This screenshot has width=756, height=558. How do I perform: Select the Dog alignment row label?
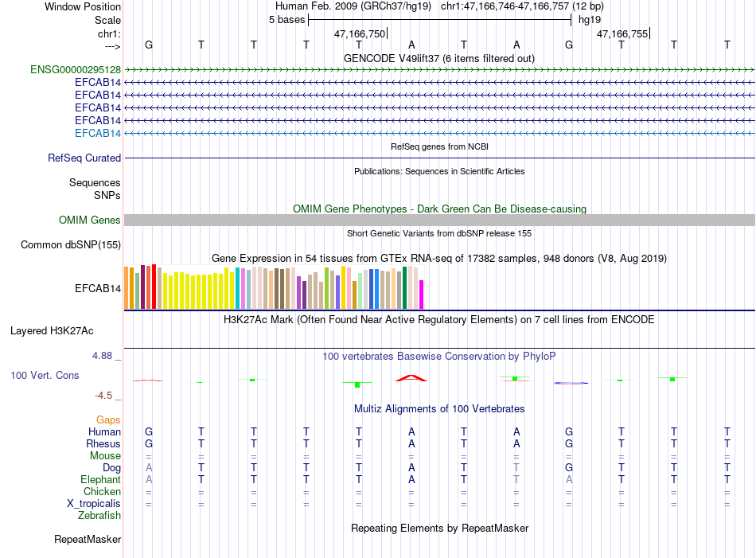tap(112, 467)
